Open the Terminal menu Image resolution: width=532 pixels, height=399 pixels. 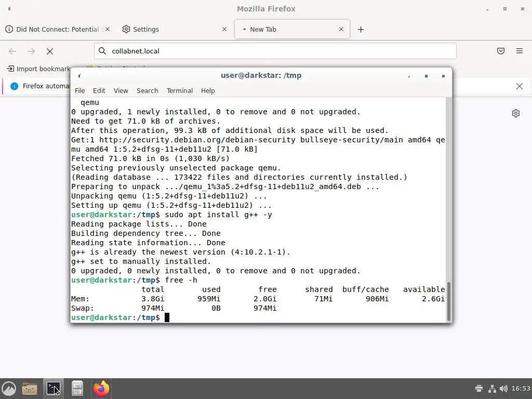(179, 90)
